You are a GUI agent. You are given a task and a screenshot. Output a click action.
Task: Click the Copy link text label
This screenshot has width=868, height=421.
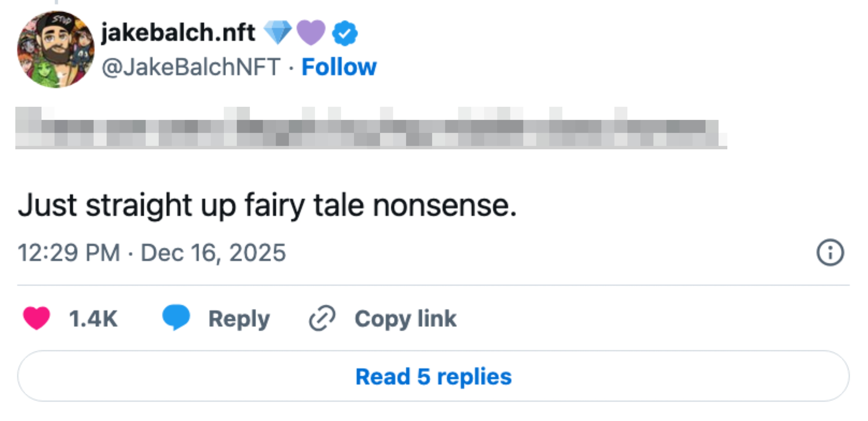[405, 319]
